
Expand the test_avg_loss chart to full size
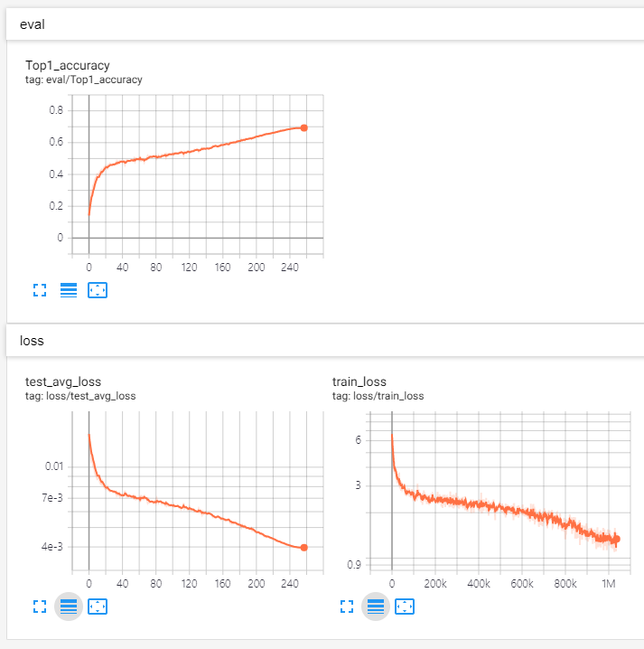coord(39,607)
